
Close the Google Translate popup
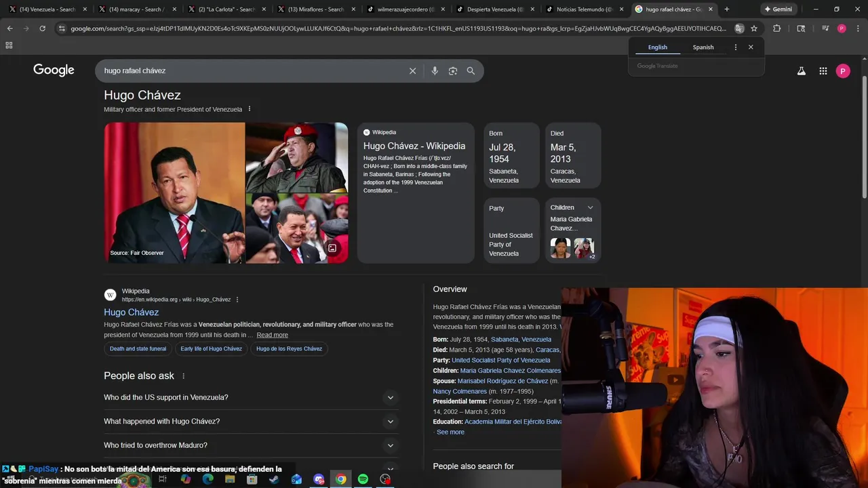751,47
